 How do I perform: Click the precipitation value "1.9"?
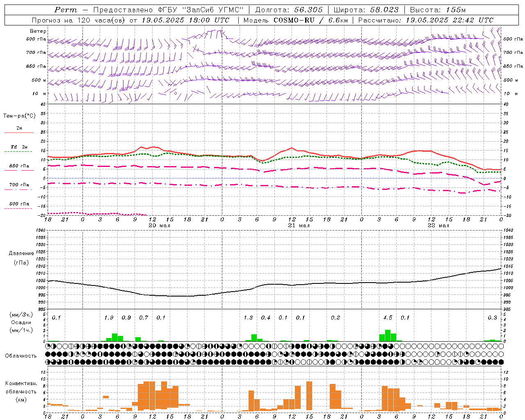pos(109,318)
